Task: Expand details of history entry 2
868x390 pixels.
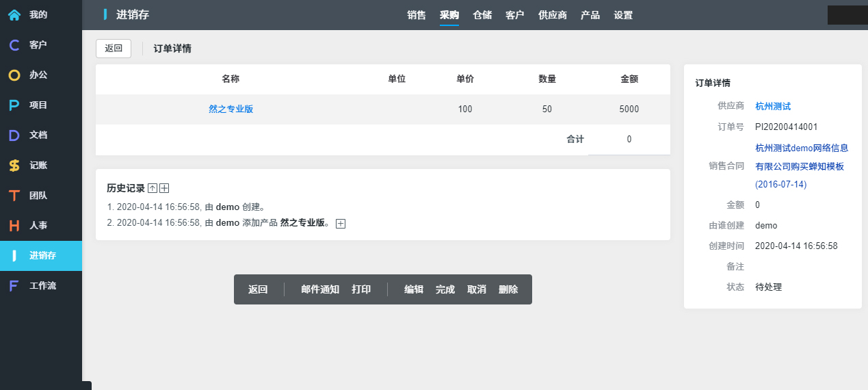Action: [x=341, y=224]
